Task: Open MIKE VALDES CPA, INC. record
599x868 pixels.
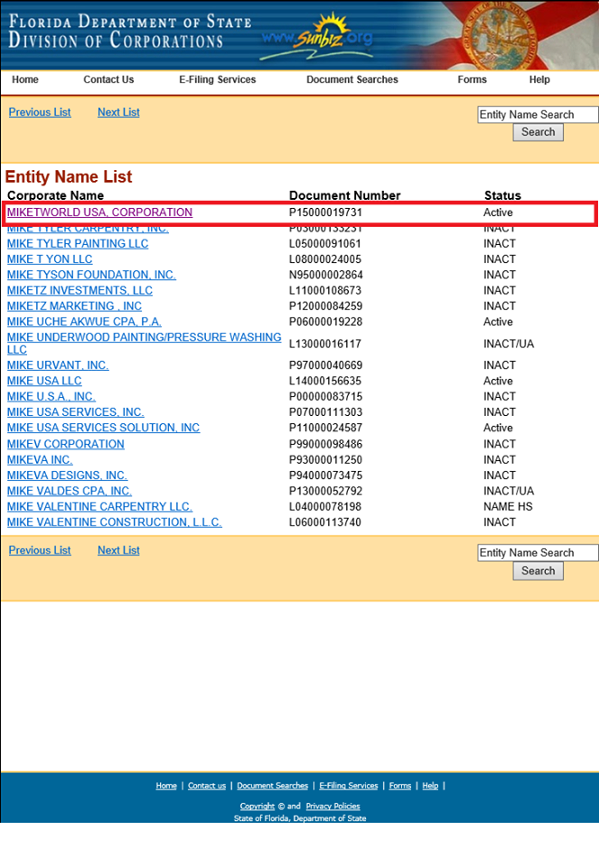Action: (x=70, y=490)
